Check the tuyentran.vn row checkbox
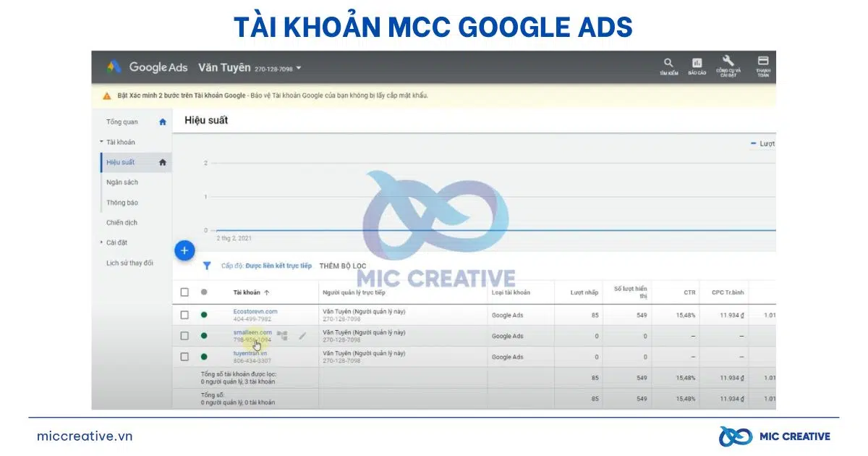868x456 pixels. [x=185, y=356]
